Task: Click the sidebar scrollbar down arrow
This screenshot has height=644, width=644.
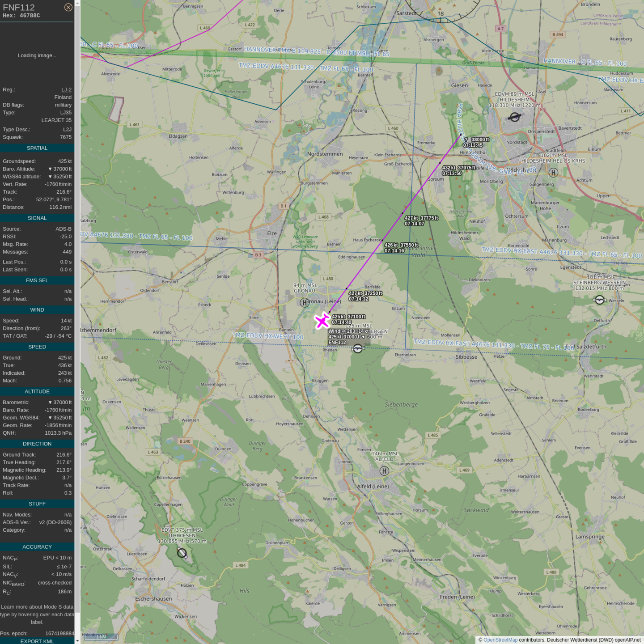Action: (x=77, y=640)
